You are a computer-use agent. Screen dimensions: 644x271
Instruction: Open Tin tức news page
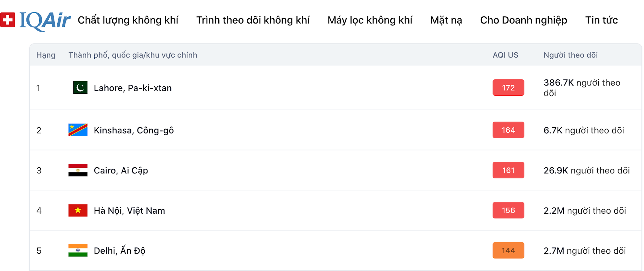(601, 20)
